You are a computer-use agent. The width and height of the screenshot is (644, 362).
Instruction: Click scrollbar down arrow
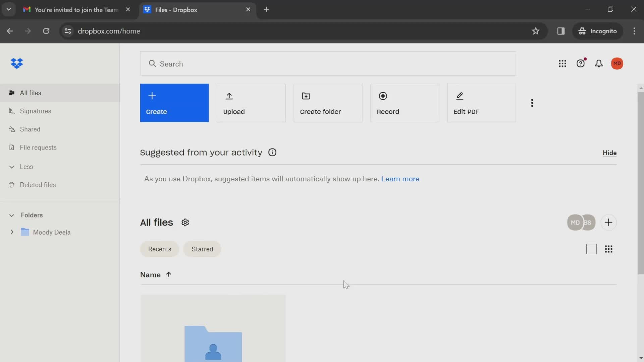pos(641,358)
